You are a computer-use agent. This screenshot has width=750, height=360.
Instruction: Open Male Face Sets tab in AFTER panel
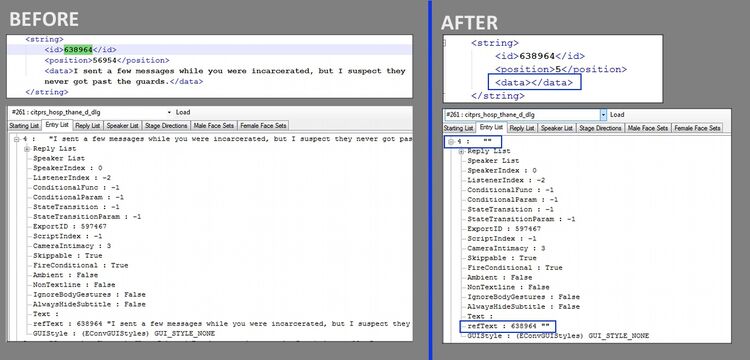648,128
